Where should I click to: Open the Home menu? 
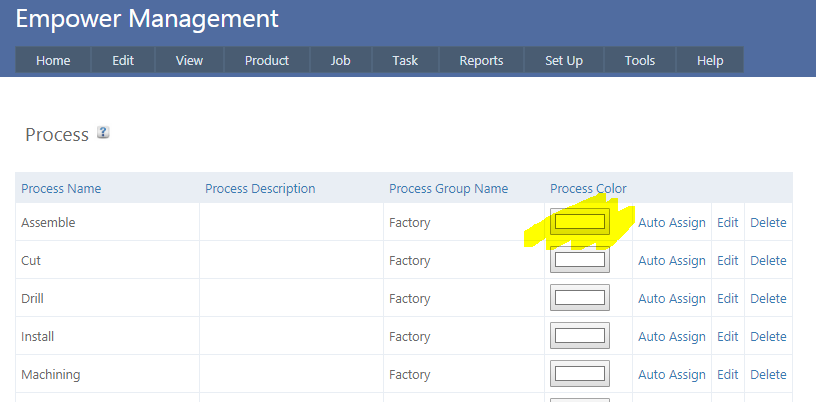tap(53, 60)
